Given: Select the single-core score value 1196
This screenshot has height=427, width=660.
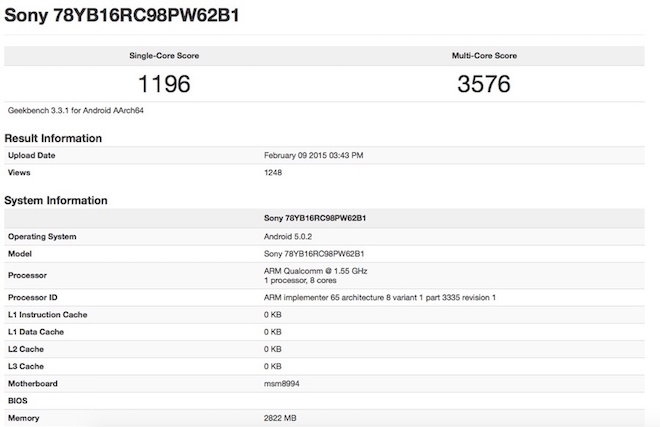Looking at the screenshot, I should click(164, 84).
